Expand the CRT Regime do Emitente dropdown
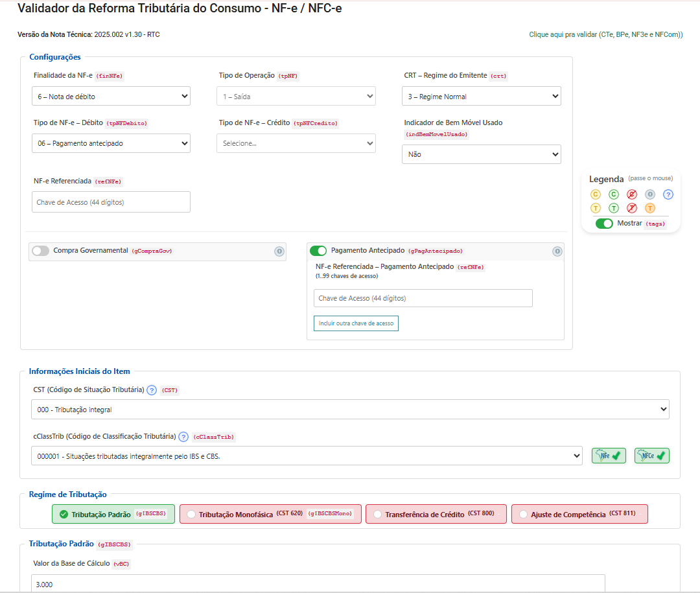The width and height of the screenshot is (700, 593). pyautogui.click(x=481, y=97)
